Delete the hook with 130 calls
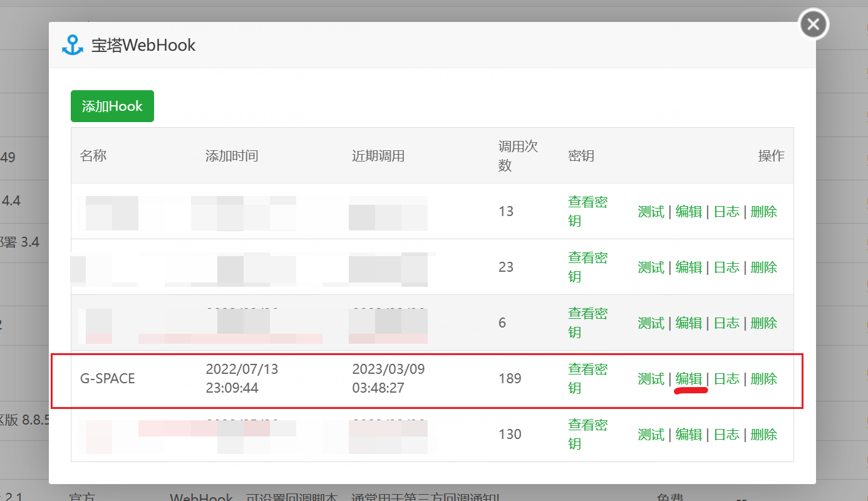 coord(764,435)
